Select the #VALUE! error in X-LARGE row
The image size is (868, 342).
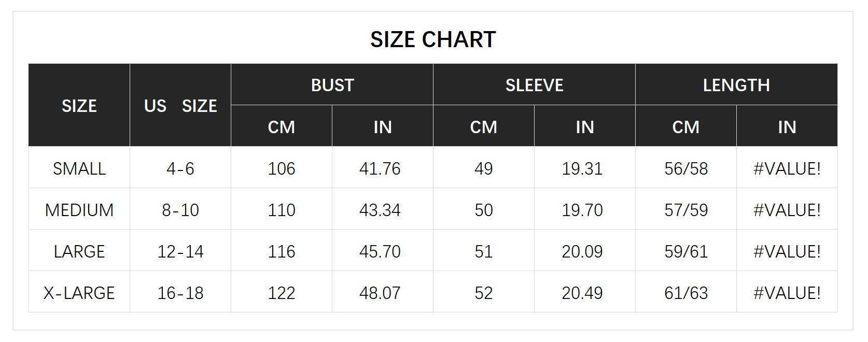787,293
